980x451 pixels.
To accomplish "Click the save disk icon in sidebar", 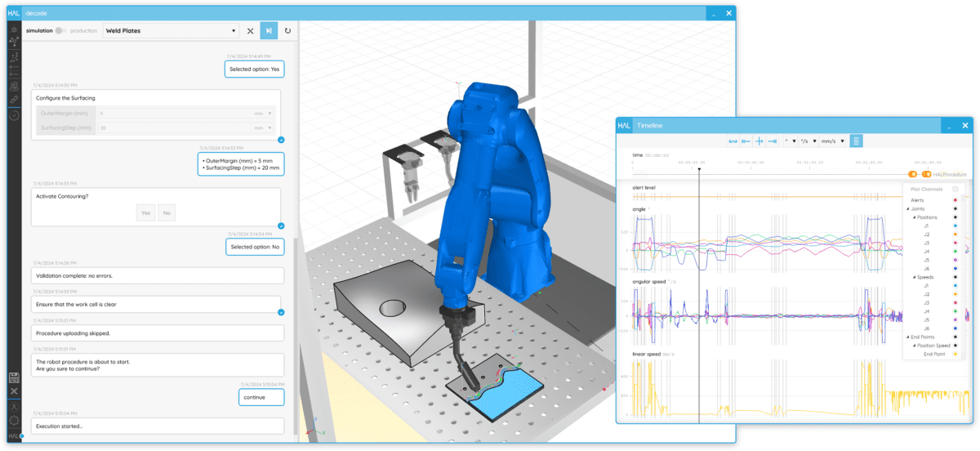I will 14,377.
